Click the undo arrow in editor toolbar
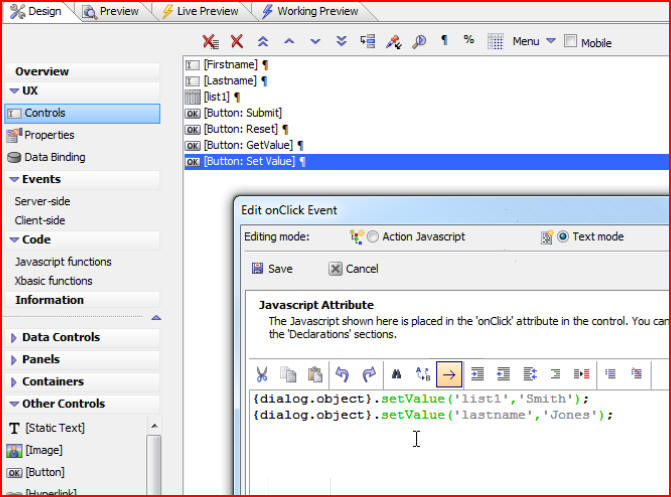 tap(342, 374)
